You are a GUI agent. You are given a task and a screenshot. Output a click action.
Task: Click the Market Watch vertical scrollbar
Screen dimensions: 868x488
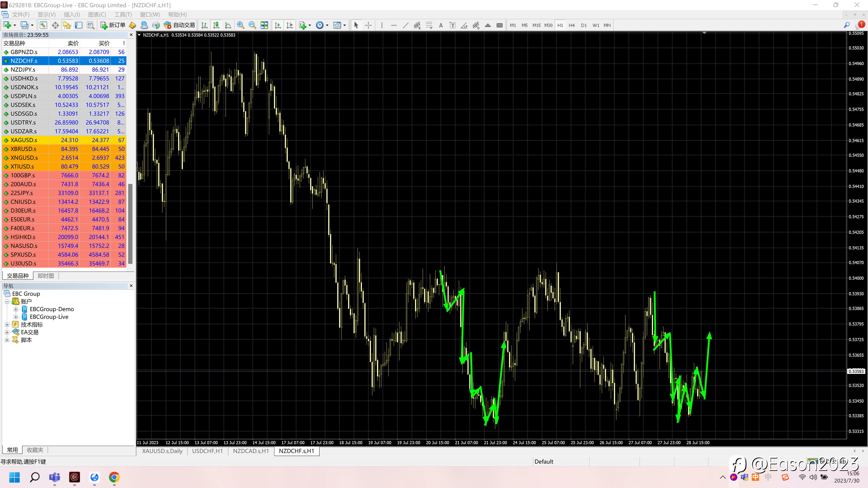[x=130, y=224]
